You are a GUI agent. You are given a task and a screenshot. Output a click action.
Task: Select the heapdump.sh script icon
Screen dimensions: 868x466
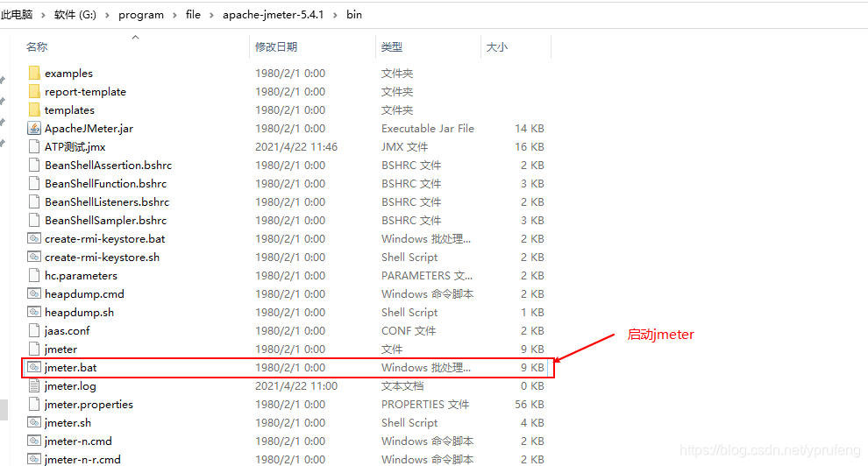coord(34,312)
